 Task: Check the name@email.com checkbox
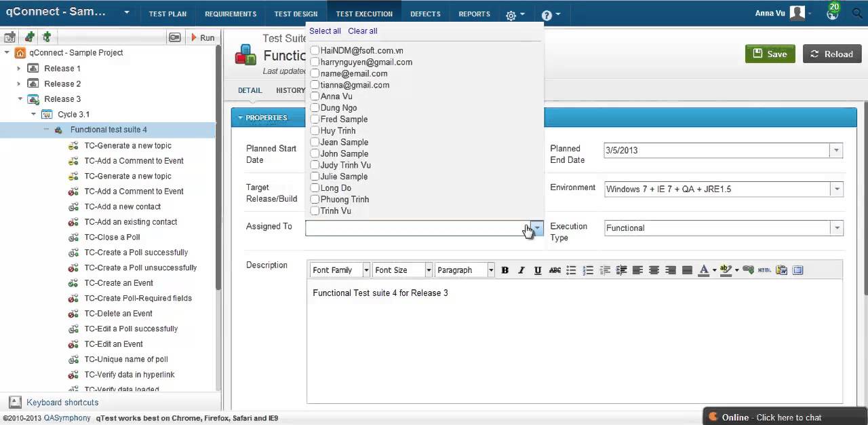click(315, 74)
